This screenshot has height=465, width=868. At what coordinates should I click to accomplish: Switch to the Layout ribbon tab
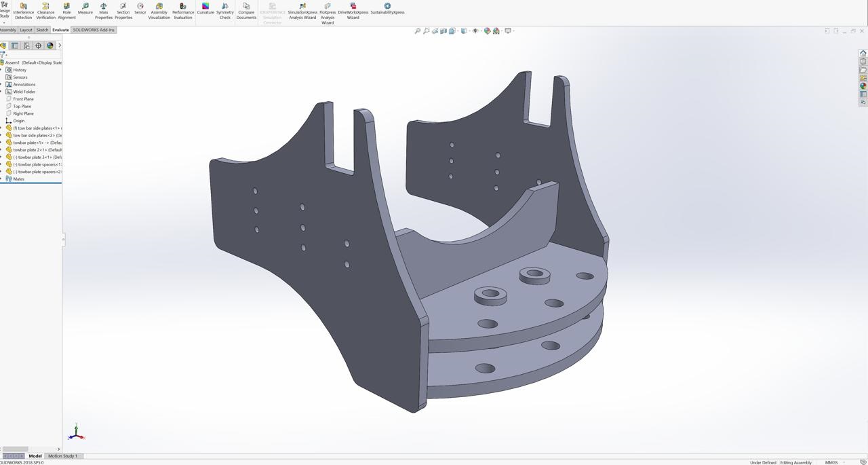pos(26,30)
